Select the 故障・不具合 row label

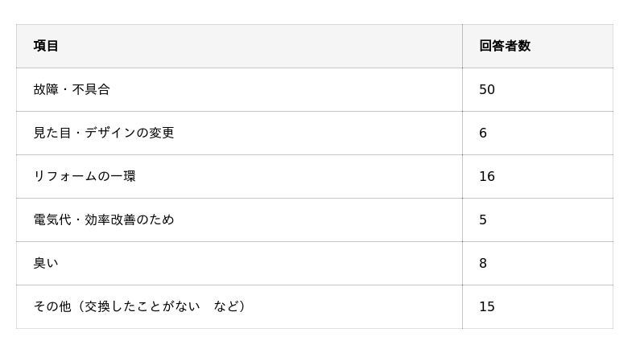pos(72,89)
